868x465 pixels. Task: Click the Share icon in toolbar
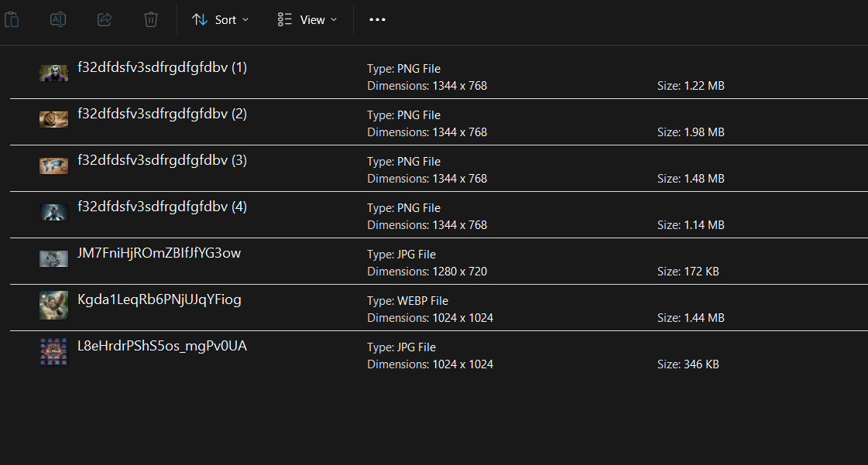105,20
